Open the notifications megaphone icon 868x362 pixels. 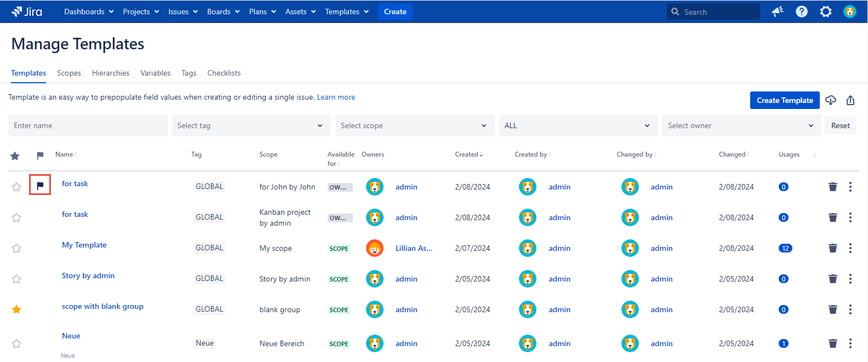(778, 12)
